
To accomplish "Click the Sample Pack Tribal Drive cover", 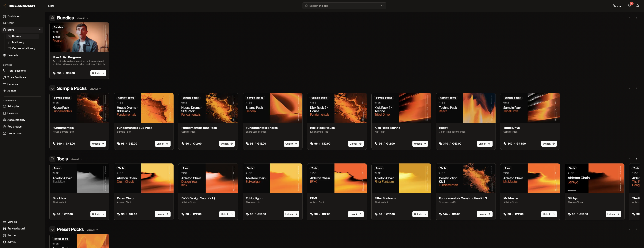I will [530, 108].
